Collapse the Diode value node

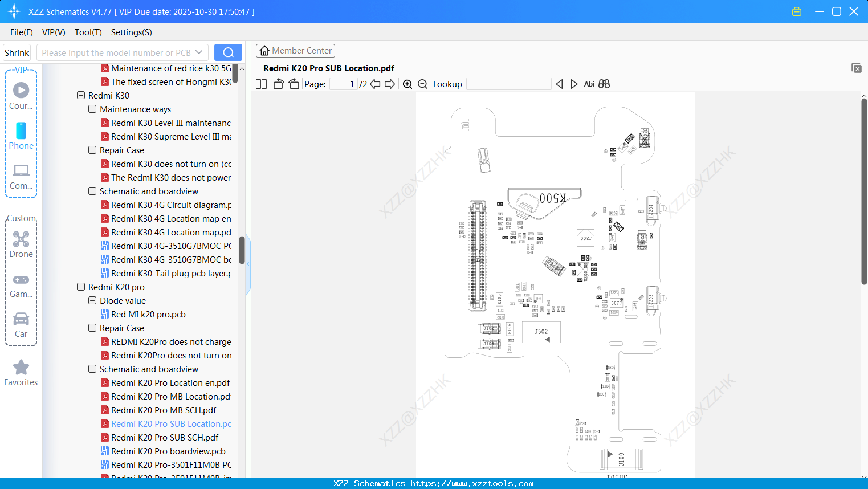pyautogui.click(x=92, y=301)
